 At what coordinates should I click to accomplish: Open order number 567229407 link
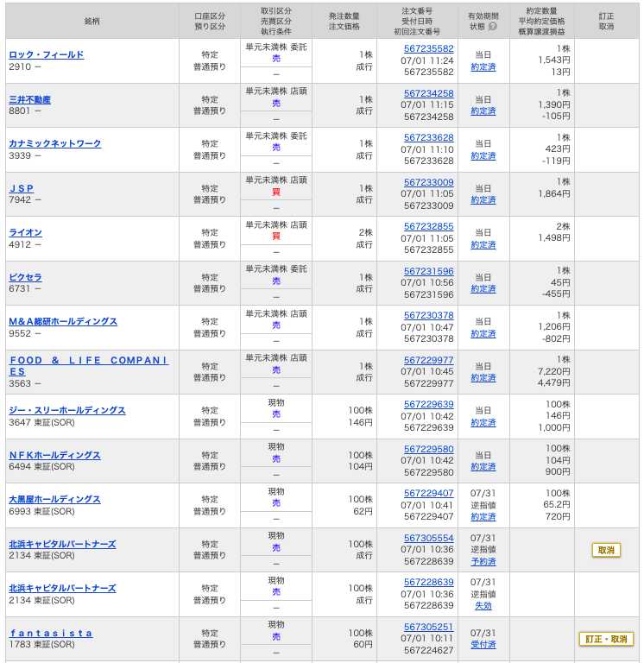click(428, 493)
